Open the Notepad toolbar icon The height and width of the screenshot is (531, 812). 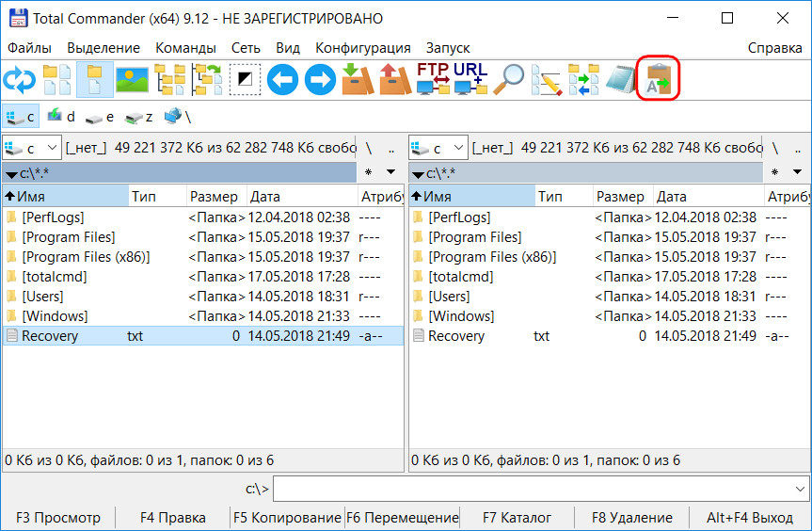tap(621, 80)
